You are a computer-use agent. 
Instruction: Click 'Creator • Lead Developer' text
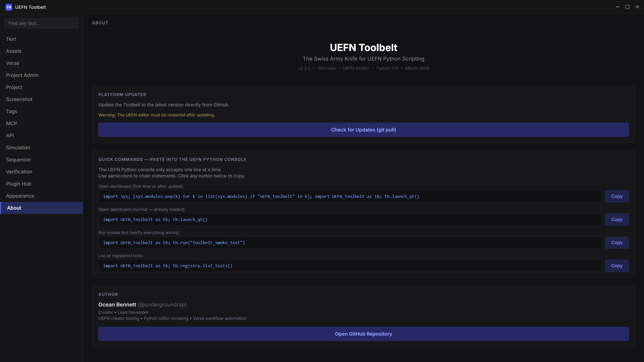[124, 312]
